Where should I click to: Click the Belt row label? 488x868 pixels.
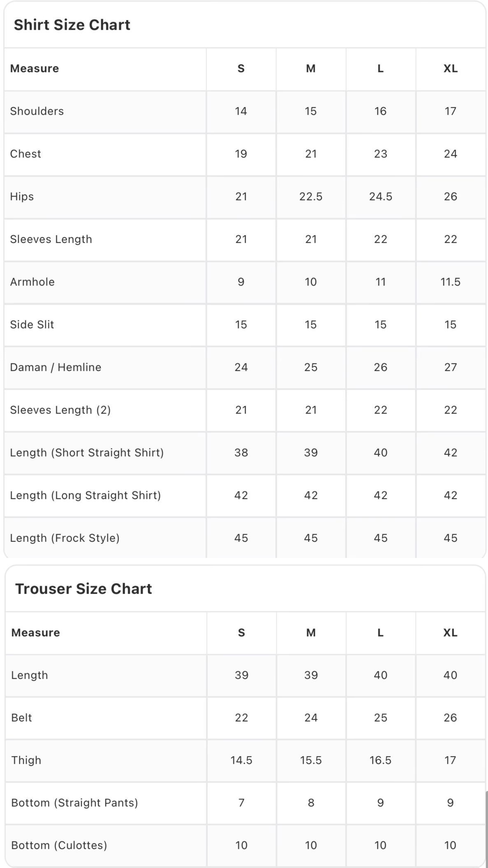(x=22, y=718)
